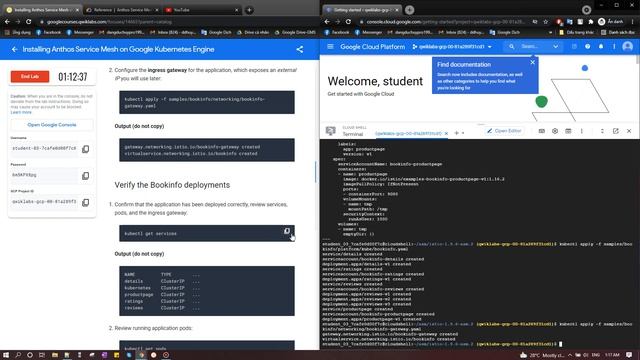The width and height of the screenshot is (640, 360).
Task: Open Cloud Shell terminal settings gear
Action: 555,131
